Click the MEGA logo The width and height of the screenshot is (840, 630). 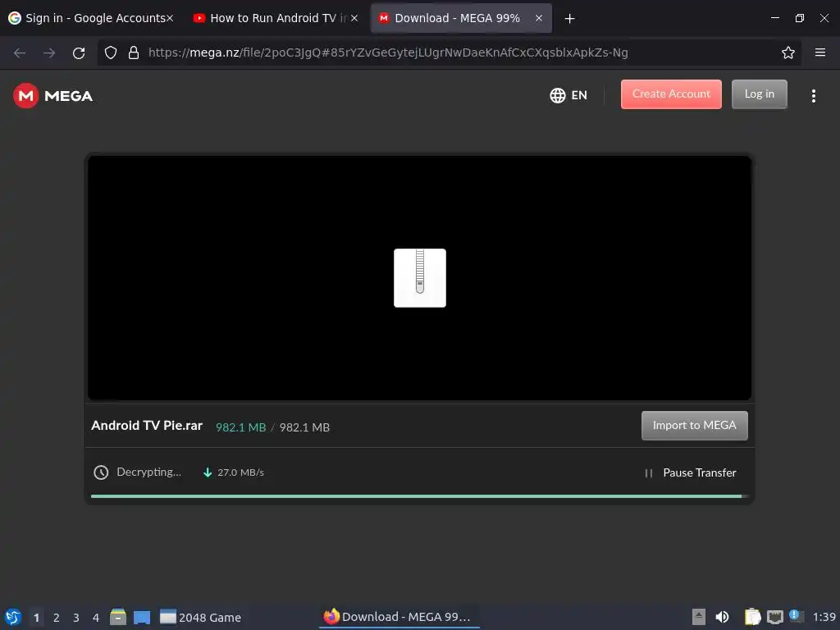[53, 95]
